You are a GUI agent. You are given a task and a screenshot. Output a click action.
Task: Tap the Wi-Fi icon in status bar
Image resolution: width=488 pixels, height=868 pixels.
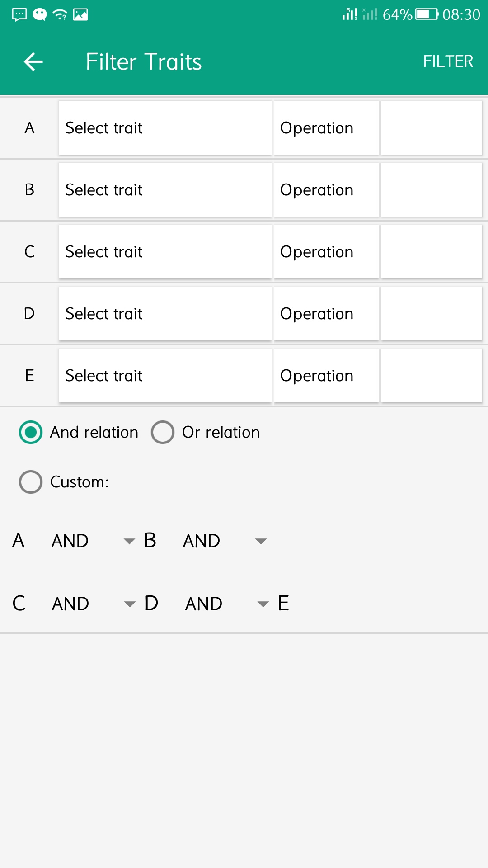[60, 15]
